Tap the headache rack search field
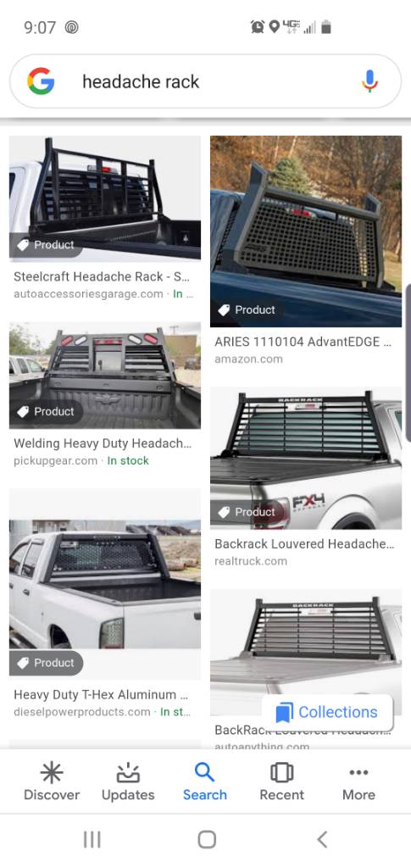The width and height of the screenshot is (411, 868). [206, 81]
